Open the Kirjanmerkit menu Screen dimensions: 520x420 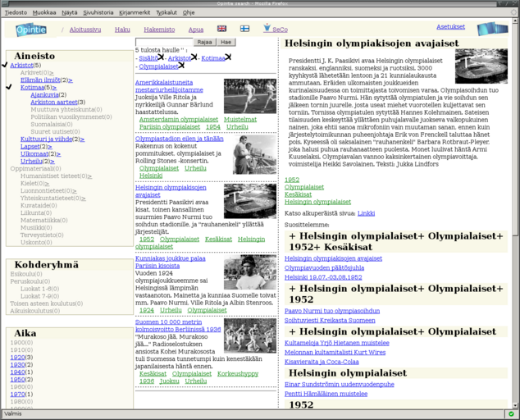(135, 12)
